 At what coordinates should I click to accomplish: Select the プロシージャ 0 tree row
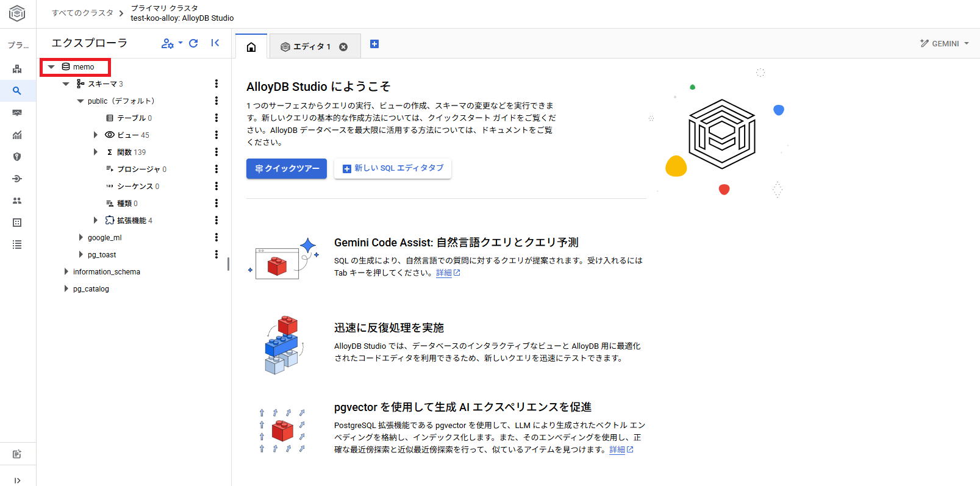(x=134, y=169)
